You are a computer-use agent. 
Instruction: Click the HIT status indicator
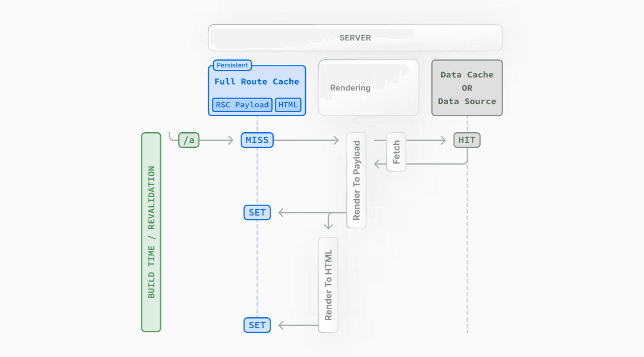point(466,140)
